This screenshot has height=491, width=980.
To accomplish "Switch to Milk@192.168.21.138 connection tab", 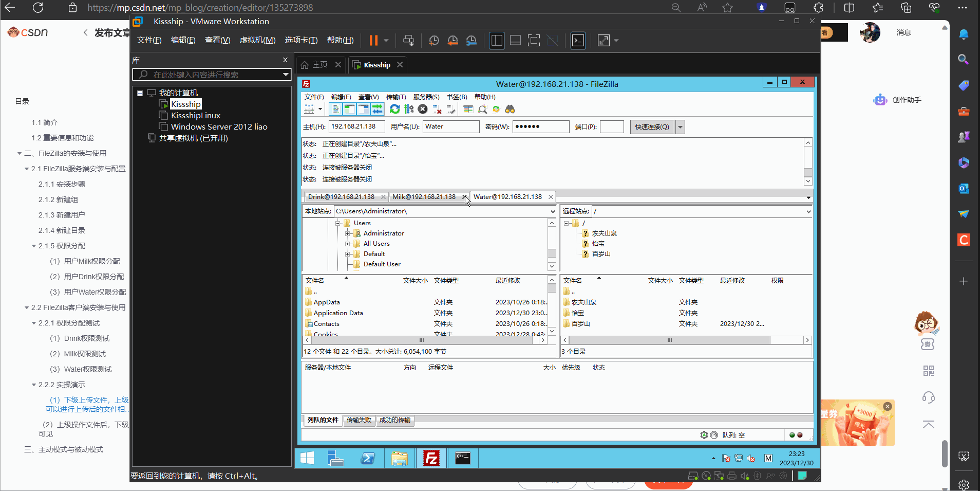I will click(424, 197).
